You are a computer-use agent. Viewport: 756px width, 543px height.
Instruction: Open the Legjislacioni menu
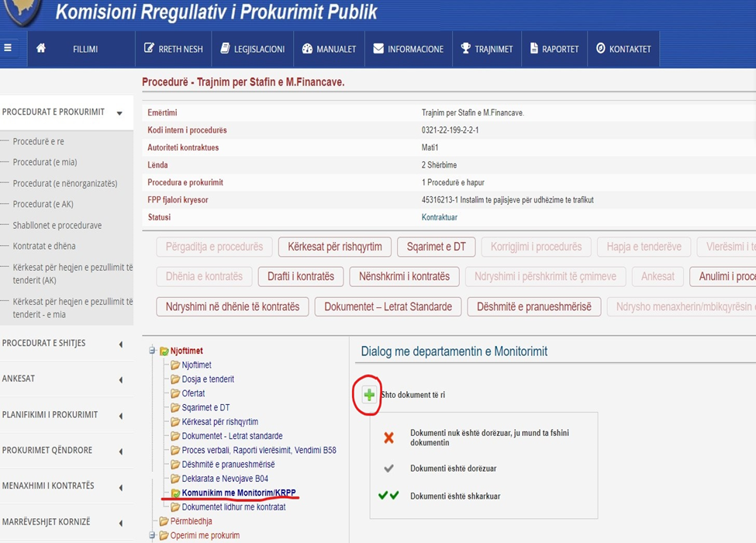click(x=252, y=49)
